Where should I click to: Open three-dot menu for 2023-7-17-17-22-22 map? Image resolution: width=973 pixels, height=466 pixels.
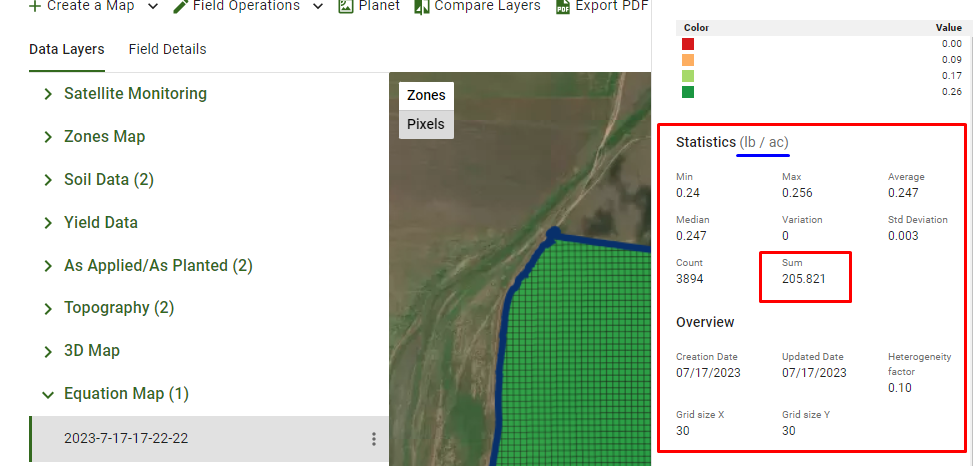(x=374, y=439)
